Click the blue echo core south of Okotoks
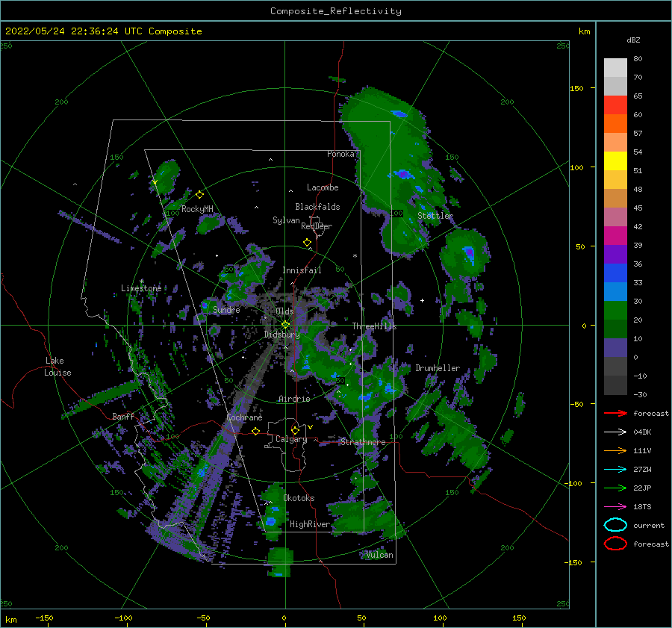The height and width of the screenshot is (628, 672). (x=271, y=521)
